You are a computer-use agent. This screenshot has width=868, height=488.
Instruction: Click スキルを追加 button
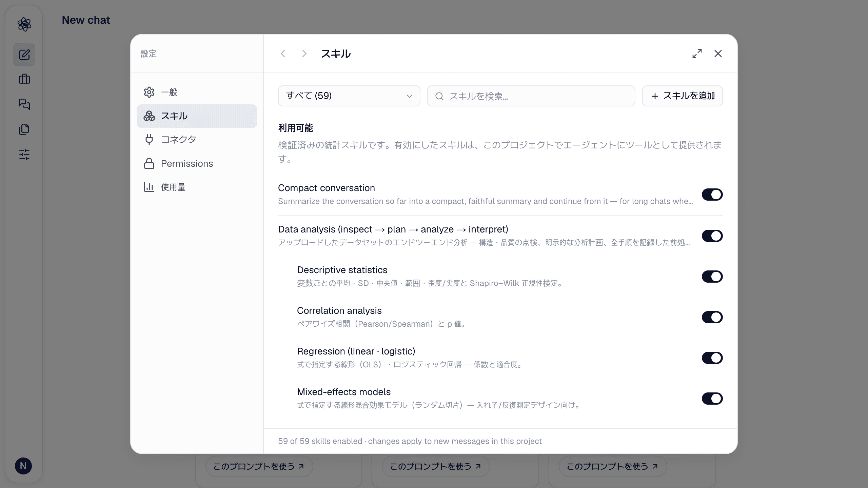click(682, 96)
